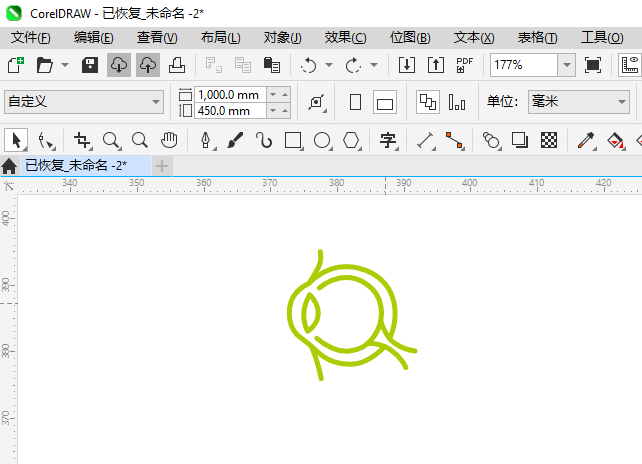642x464 pixels.
Task: Select the Pick tool arrow
Action: tap(15, 140)
